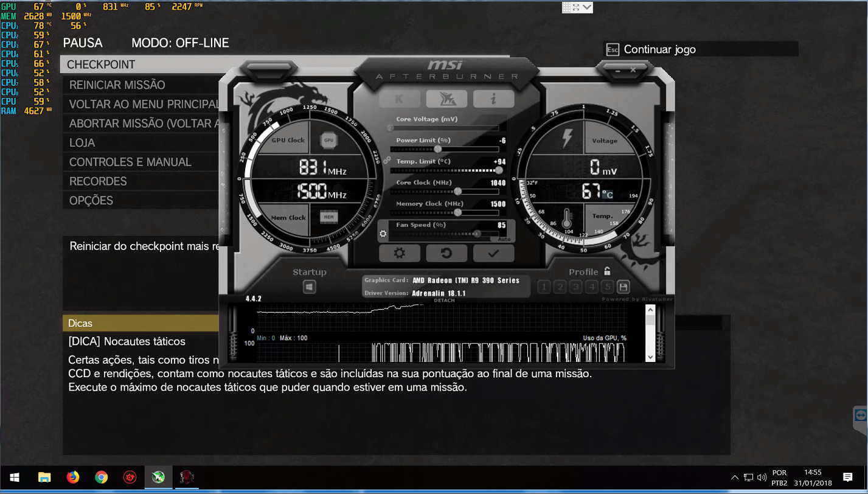Image resolution: width=868 pixels, height=494 pixels.
Task: Adjust the Core Clock slider handle
Action: coord(457,191)
